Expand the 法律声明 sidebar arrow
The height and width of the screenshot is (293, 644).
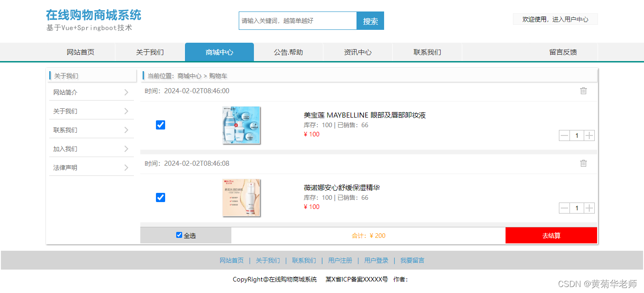click(x=126, y=168)
